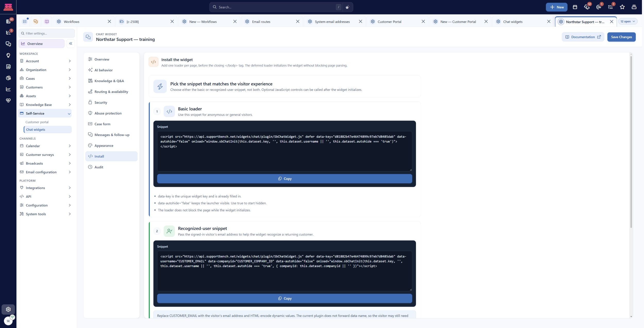The width and height of the screenshot is (644, 328).
Task: Open notifications bell with 12 badge
Action: click(x=587, y=7)
